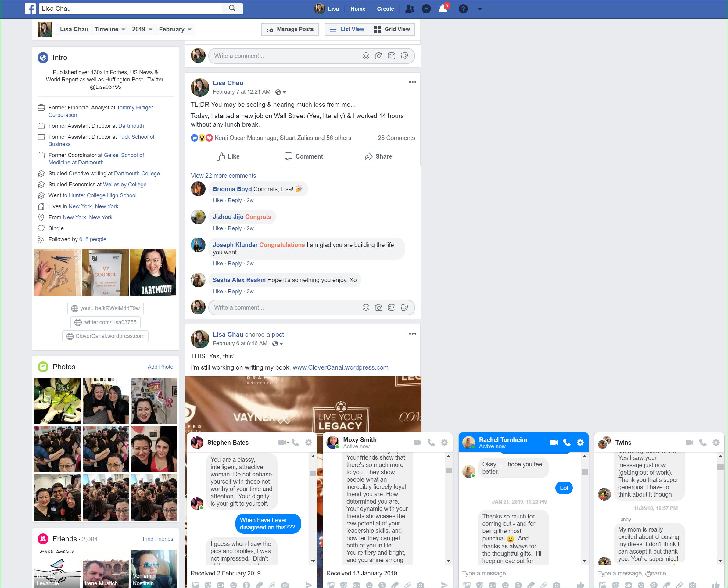Click Manage Posts button
This screenshot has height=588, width=728.
point(290,29)
